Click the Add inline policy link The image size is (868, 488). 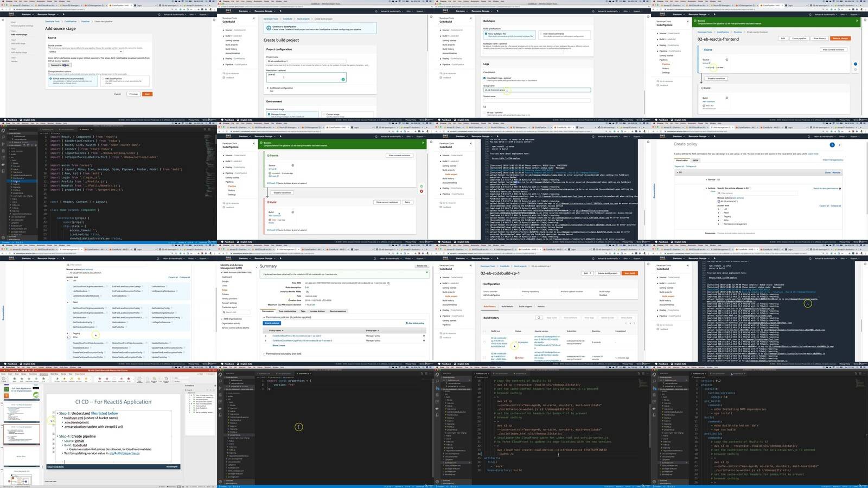[415, 323]
